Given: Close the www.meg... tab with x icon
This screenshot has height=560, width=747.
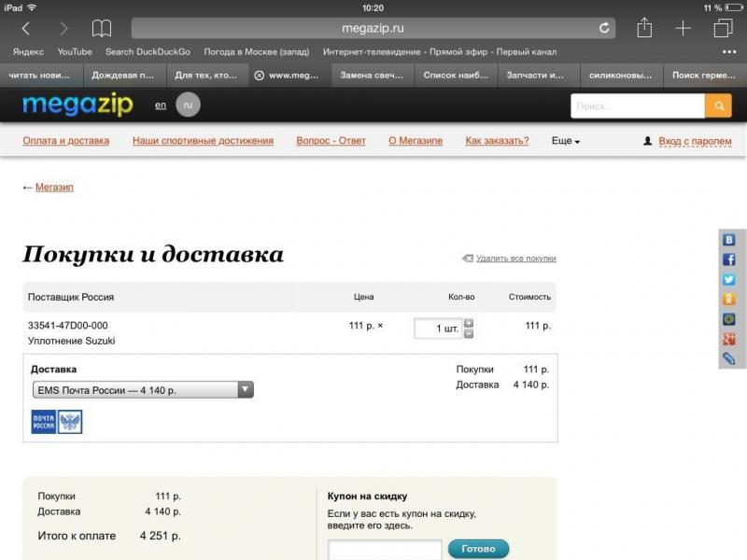Looking at the screenshot, I should tap(260, 76).
